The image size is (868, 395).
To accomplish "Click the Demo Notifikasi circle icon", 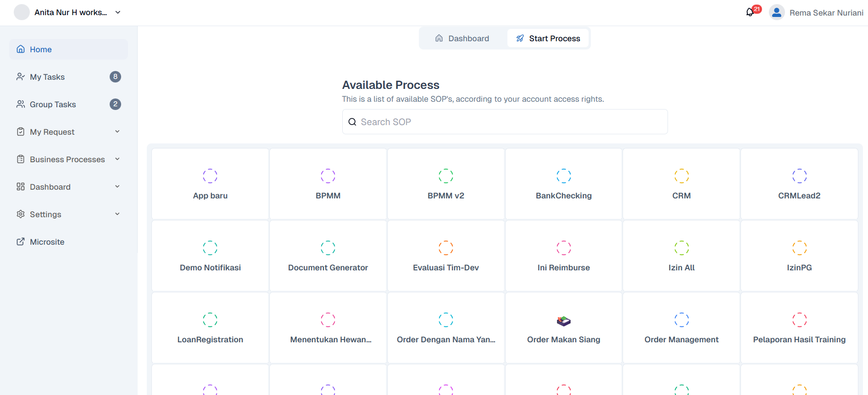I will [210, 248].
